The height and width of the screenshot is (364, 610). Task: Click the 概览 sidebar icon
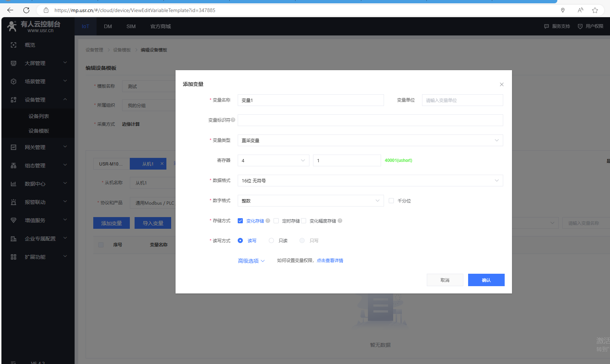coord(14,45)
